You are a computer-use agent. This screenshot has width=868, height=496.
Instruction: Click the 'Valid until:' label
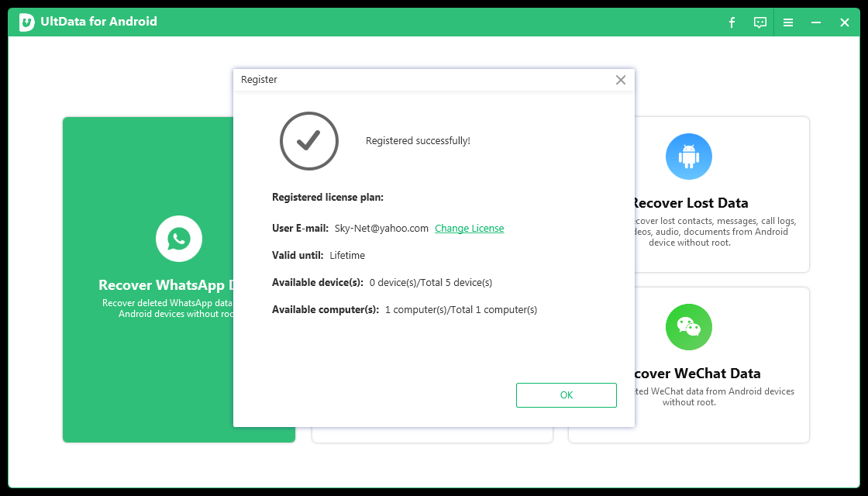[298, 255]
